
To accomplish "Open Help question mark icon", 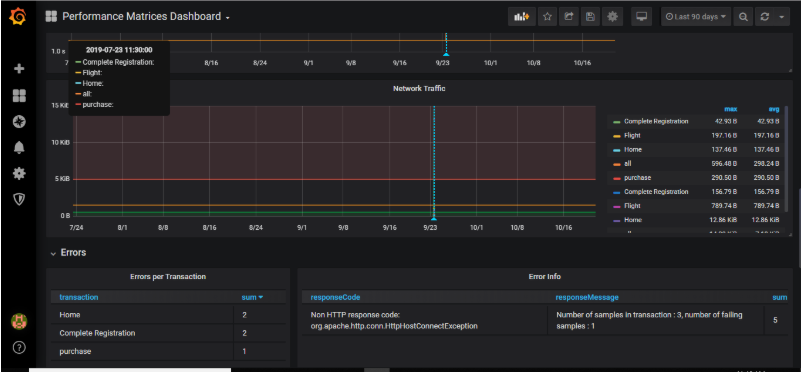I will tap(19, 348).
